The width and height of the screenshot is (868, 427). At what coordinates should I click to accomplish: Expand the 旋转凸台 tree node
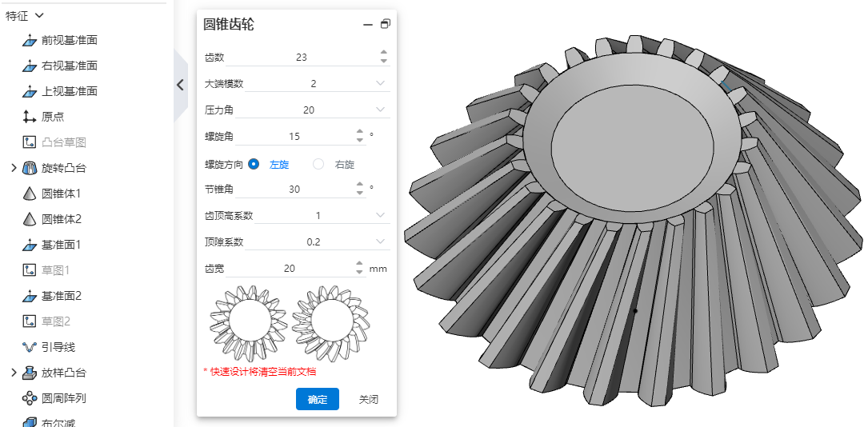(x=14, y=168)
